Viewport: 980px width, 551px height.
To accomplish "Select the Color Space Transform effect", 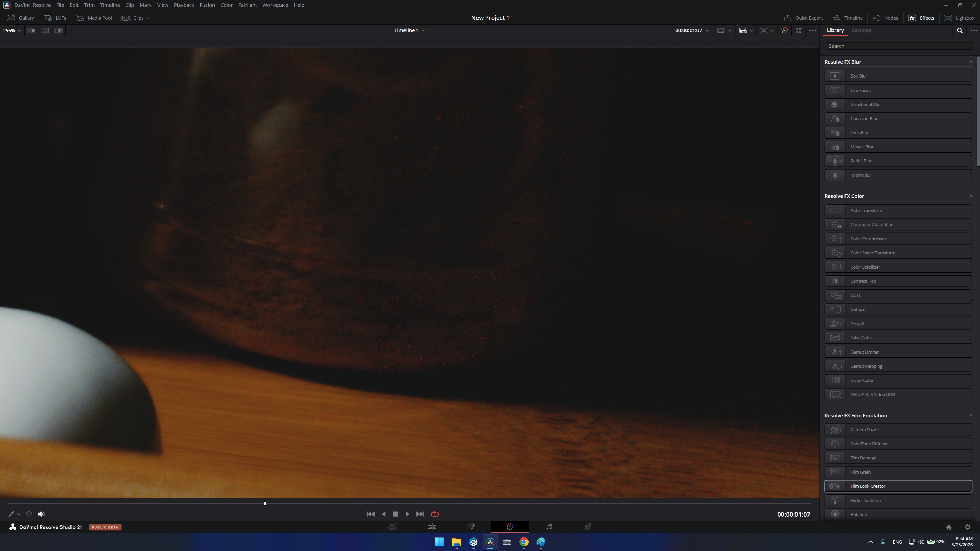I will tap(898, 253).
